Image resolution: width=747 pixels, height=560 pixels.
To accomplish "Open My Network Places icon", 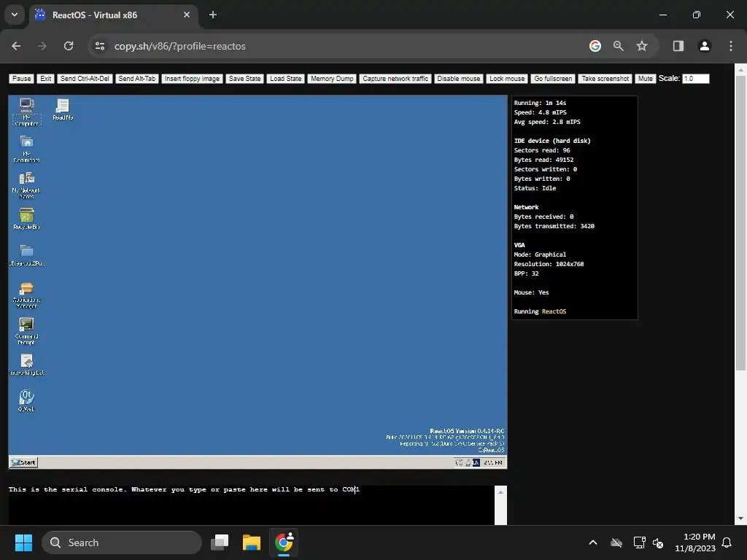I will pos(26,185).
